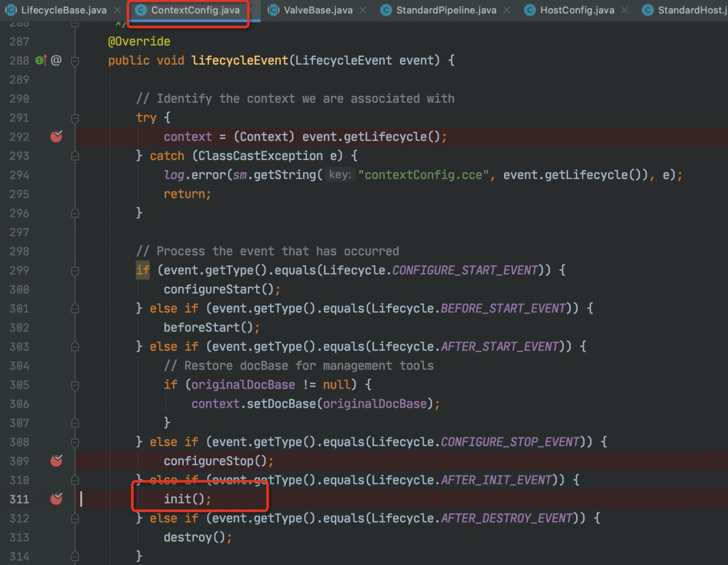Image resolution: width=728 pixels, height=565 pixels.
Task: Click the AFTER_DESTROY_EVENT constant
Action: pyautogui.click(x=507, y=518)
